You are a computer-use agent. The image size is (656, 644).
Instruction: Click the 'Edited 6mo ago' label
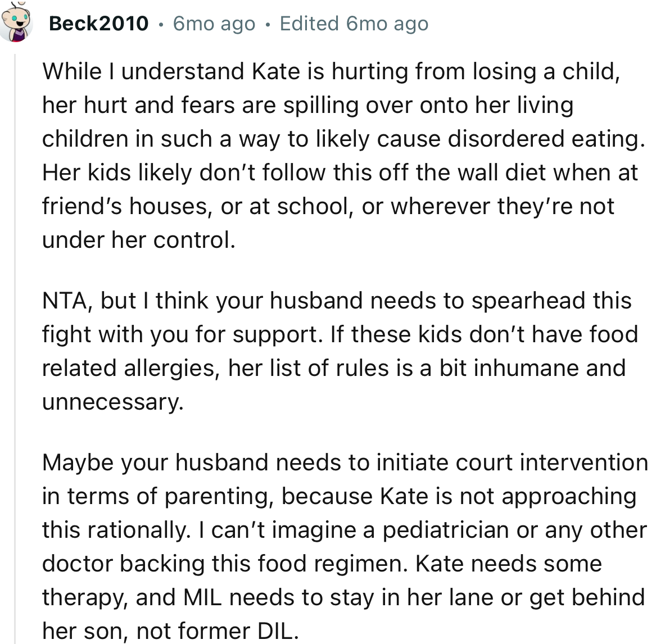354,23
